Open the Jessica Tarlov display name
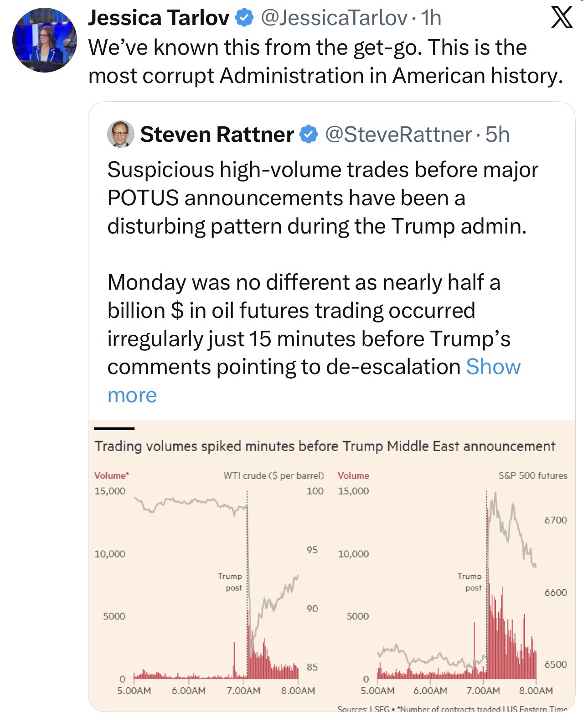 pyautogui.click(x=158, y=18)
